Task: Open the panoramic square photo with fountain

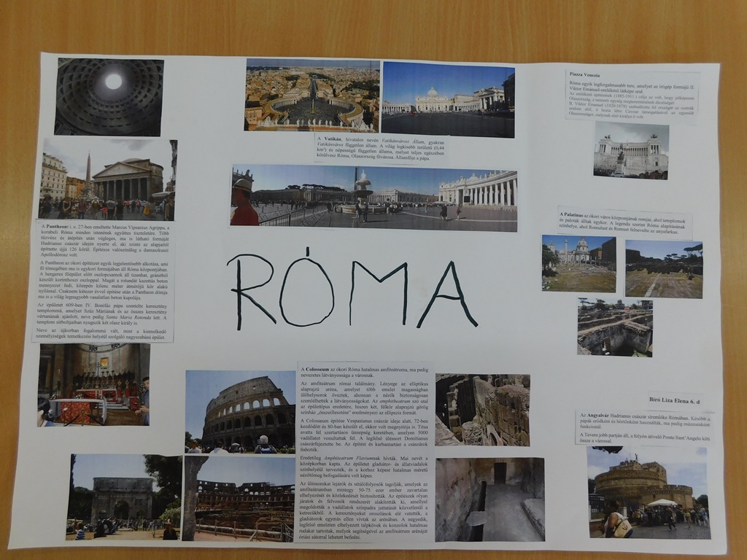Action: point(374,198)
